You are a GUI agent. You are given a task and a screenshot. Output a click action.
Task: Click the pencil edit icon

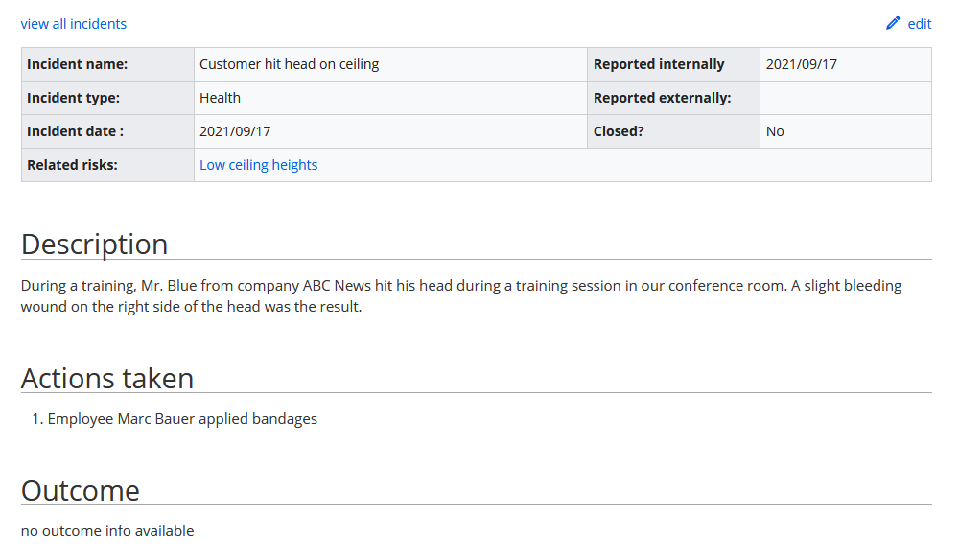(893, 23)
